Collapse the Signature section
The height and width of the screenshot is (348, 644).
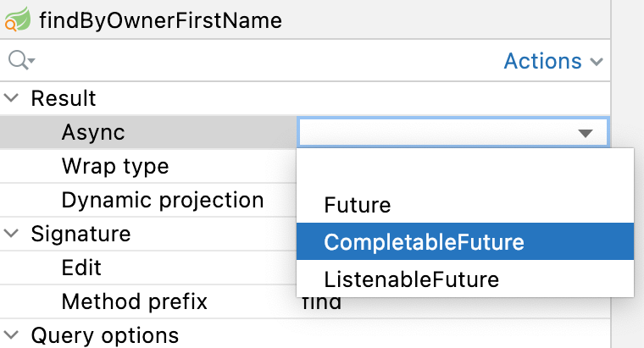(12, 234)
